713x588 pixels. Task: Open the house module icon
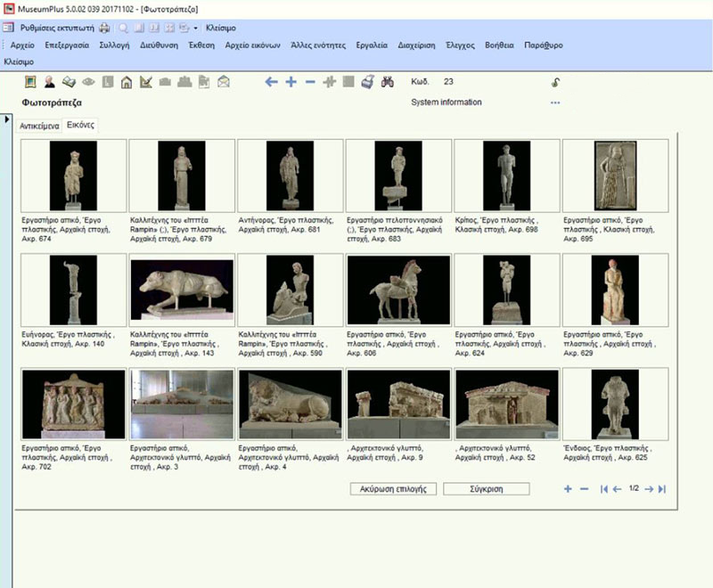127,83
